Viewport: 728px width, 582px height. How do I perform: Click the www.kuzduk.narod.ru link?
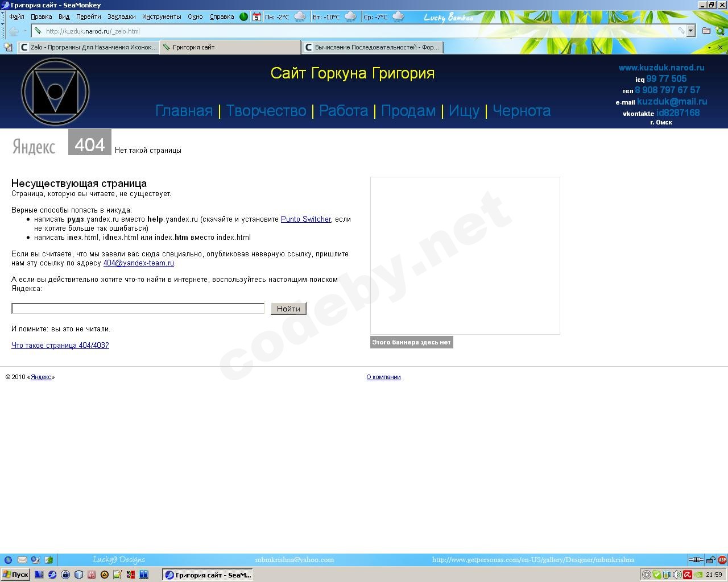(x=661, y=68)
